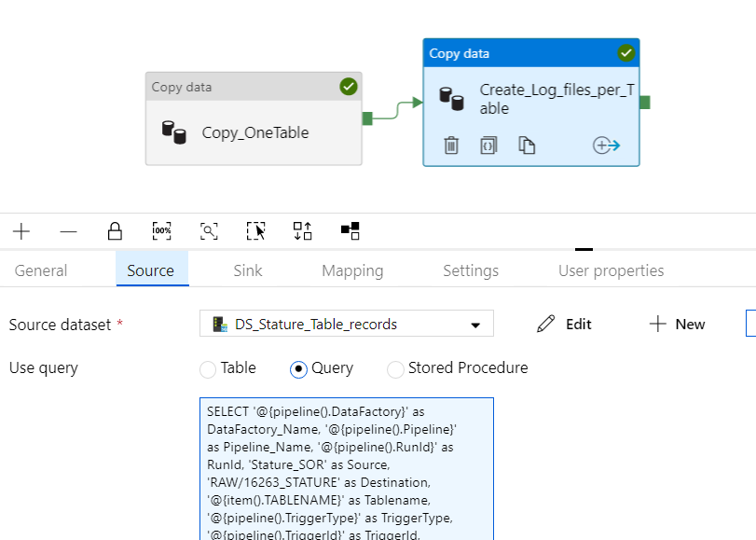Image resolution: width=756 pixels, height=540 pixels.
Task: Reset canvas zoom to 100%
Action: point(161,230)
